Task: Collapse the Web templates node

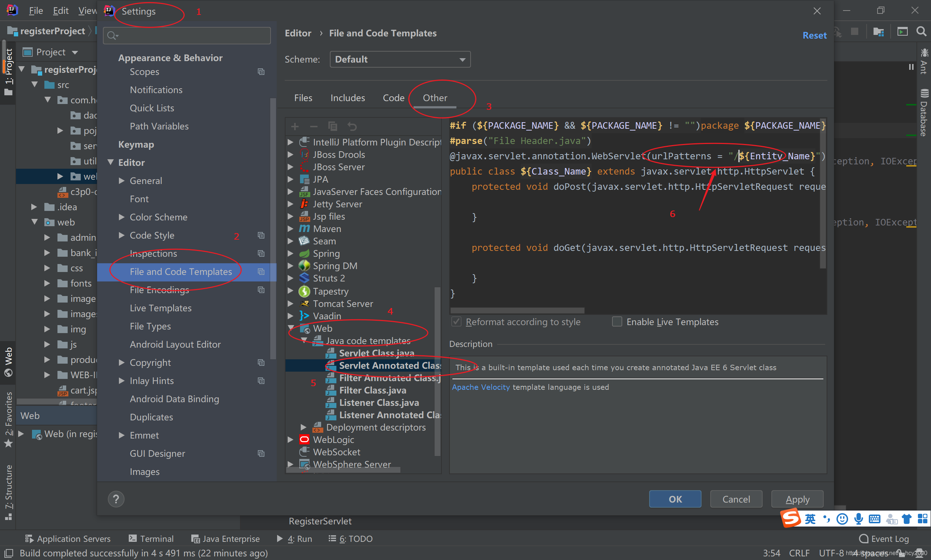Action: pos(291,328)
